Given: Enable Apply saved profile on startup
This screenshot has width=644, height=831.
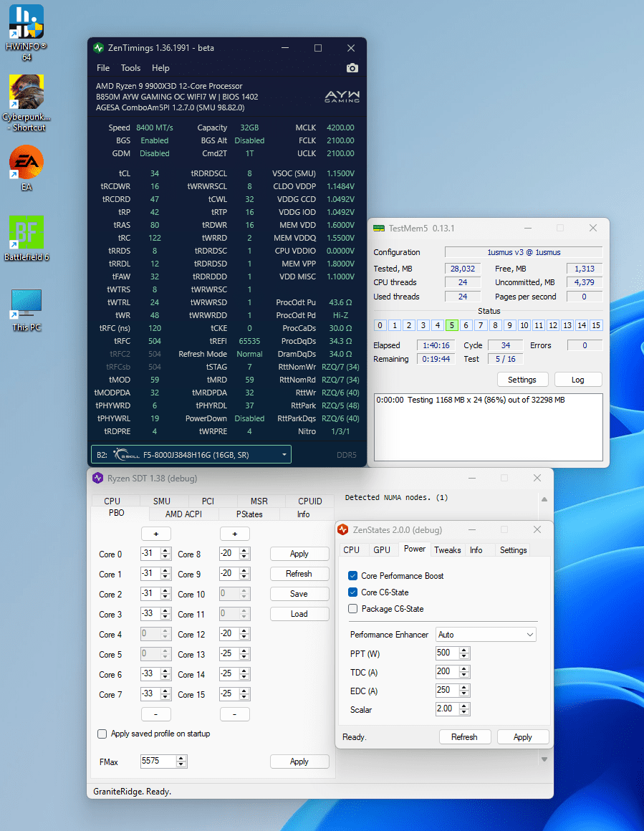Looking at the screenshot, I should pos(102,734).
